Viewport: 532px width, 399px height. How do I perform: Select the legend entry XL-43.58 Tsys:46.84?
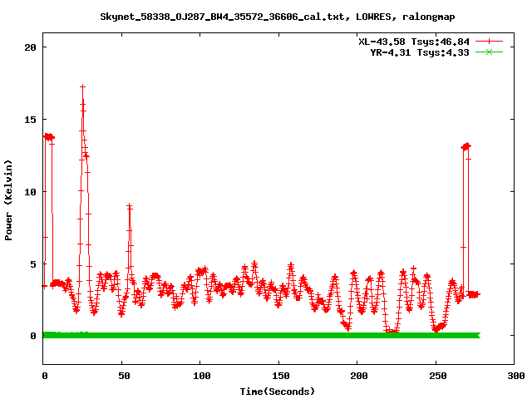(414, 42)
